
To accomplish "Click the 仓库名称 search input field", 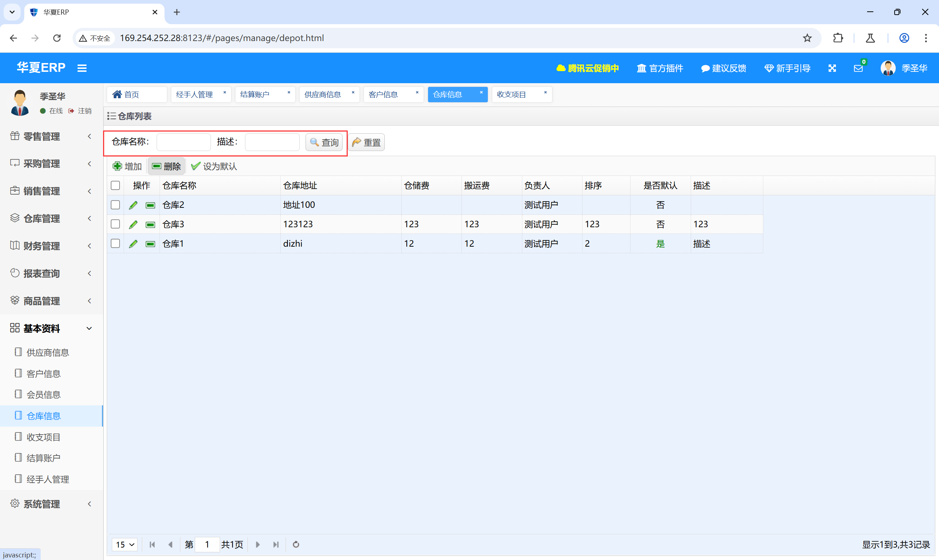I will (183, 142).
